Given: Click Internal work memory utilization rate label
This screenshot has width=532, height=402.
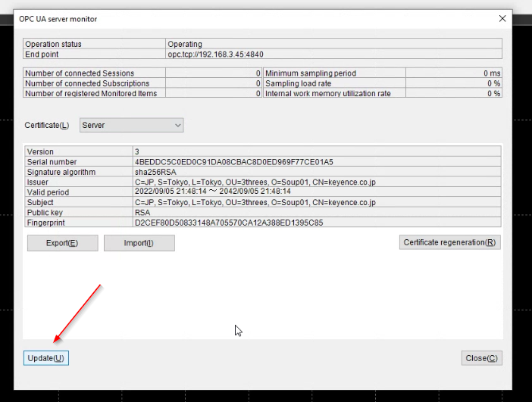Looking at the screenshot, I should [327, 94].
